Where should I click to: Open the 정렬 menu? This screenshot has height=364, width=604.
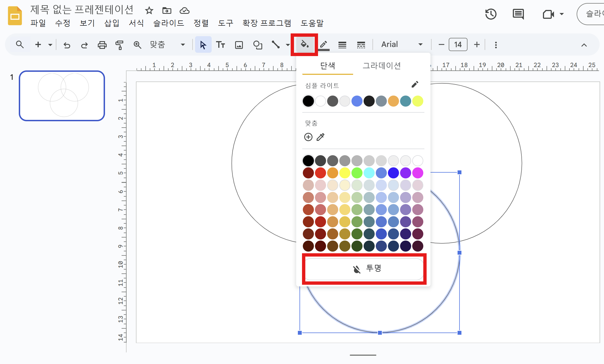click(201, 23)
